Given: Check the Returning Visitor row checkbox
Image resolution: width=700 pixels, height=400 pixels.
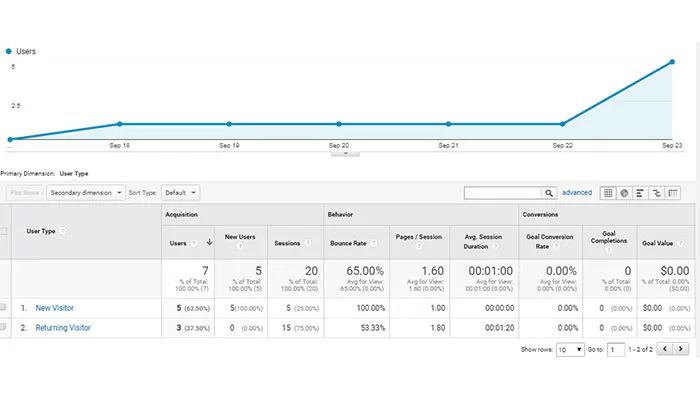Looking at the screenshot, I should tap(3, 327).
